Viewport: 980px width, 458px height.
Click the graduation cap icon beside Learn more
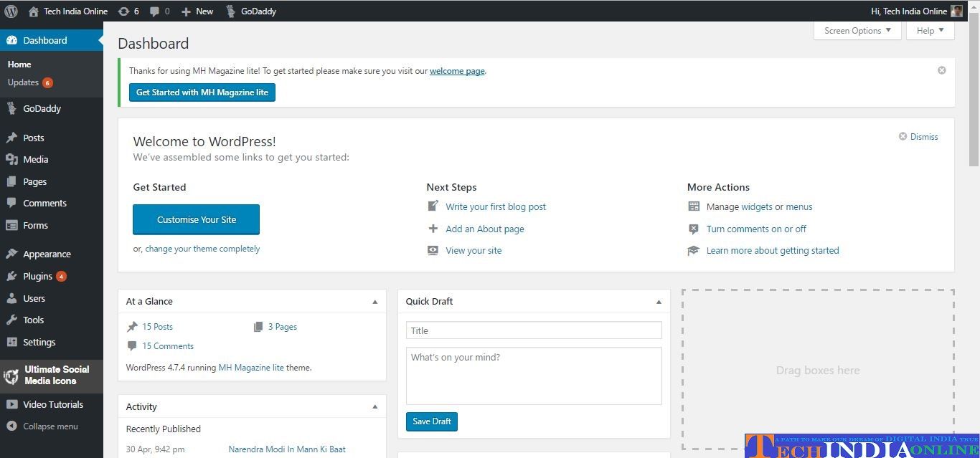point(693,250)
